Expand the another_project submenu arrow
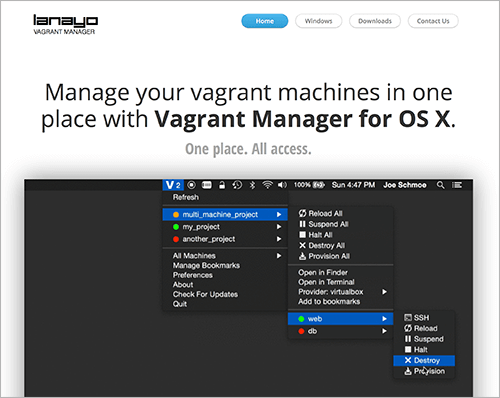The height and width of the screenshot is (398, 500). [x=279, y=239]
